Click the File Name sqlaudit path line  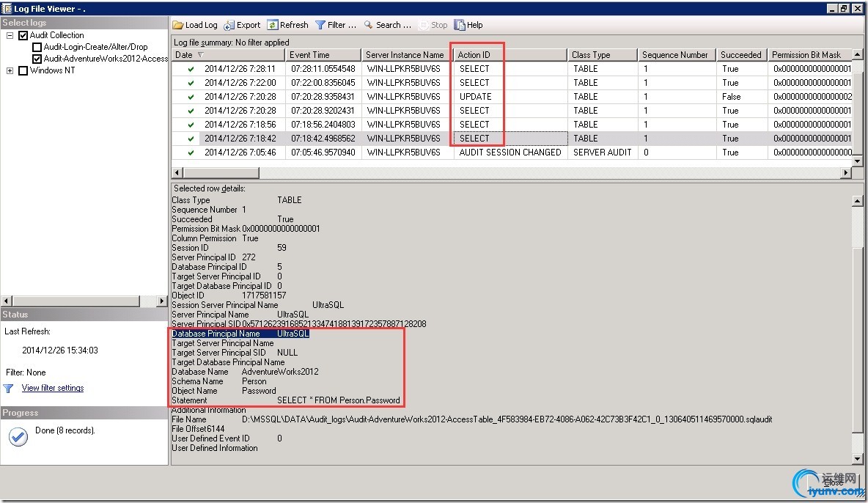[471, 419]
